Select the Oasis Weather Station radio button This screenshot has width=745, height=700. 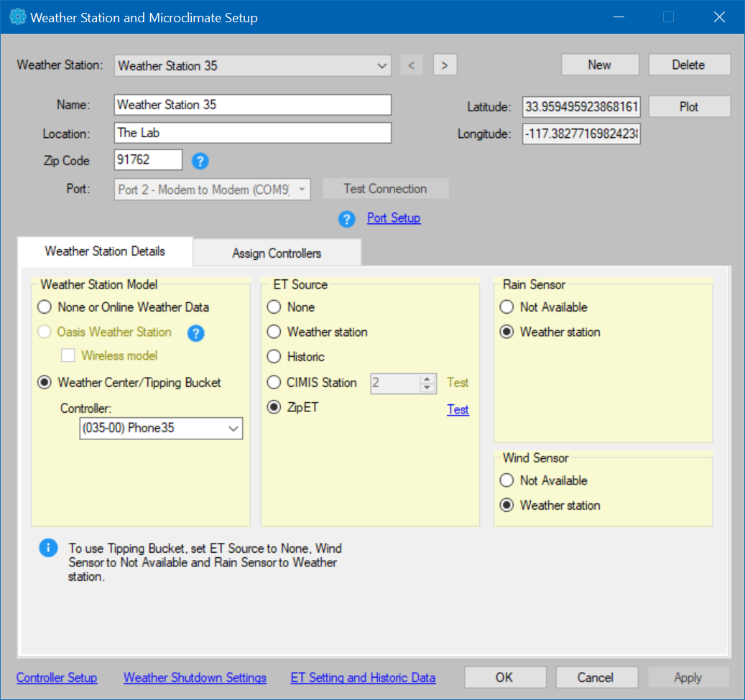click(45, 332)
